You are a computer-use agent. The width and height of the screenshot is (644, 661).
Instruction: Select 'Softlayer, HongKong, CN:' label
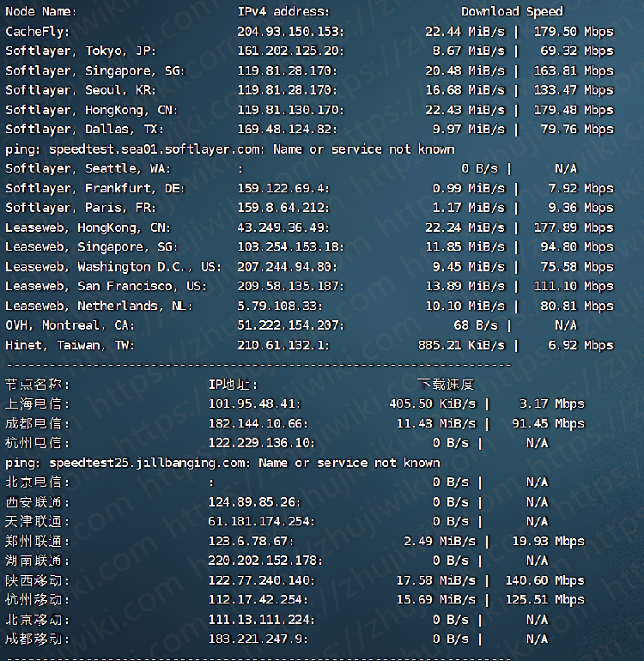[92, 110]
